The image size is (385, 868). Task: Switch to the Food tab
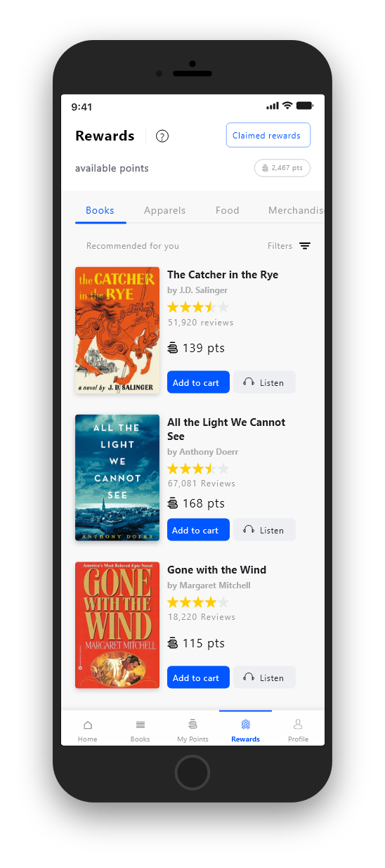[x=228, y=210]
